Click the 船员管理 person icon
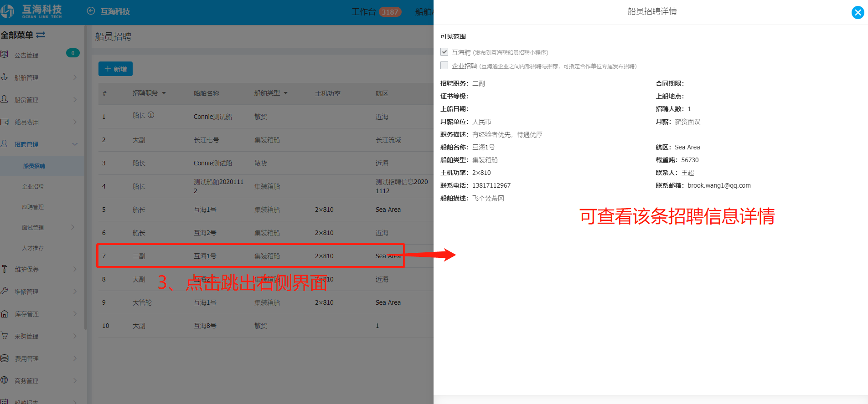This screenshot has width=868, height=404. point(5,99)
